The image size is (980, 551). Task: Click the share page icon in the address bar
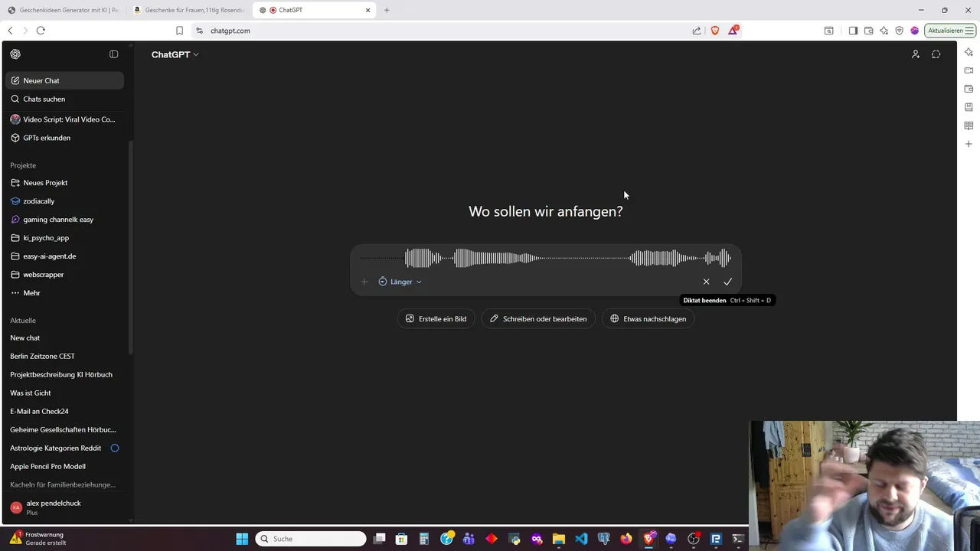click(x=696, y=31)
